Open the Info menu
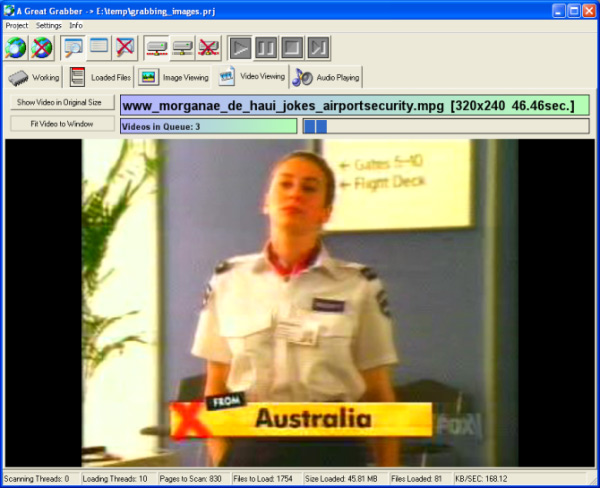This screenshot has width=600, height=488. click(x=76, y=25)
